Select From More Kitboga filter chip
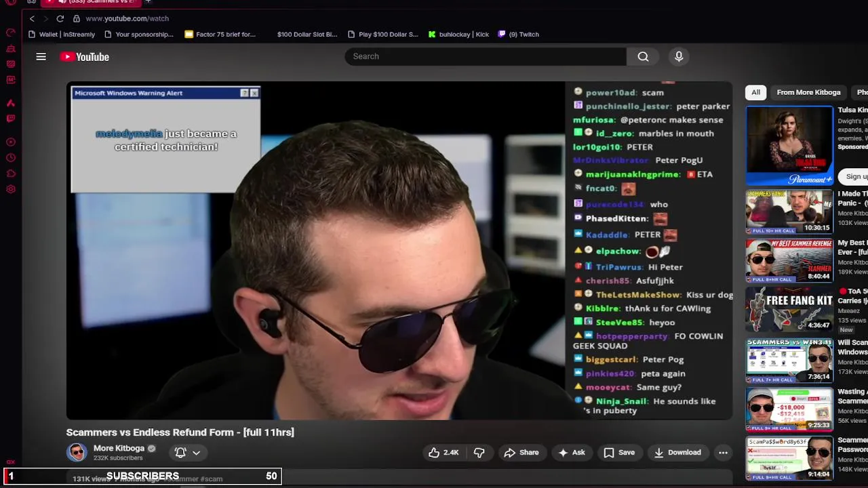This screenshot has width=868, height=488. pos(808,92)
